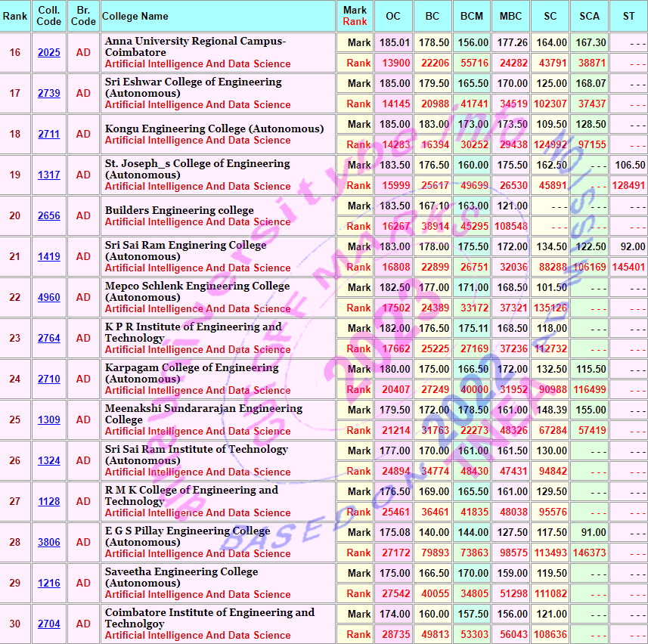Click MBC rank value 108548
Screen dimensions: 648x644
point(511,226)
